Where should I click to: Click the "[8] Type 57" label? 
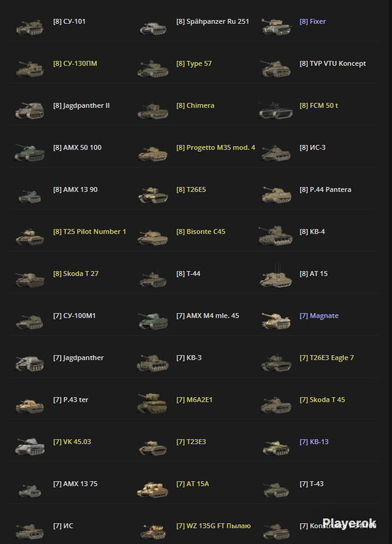click(194, 63)
